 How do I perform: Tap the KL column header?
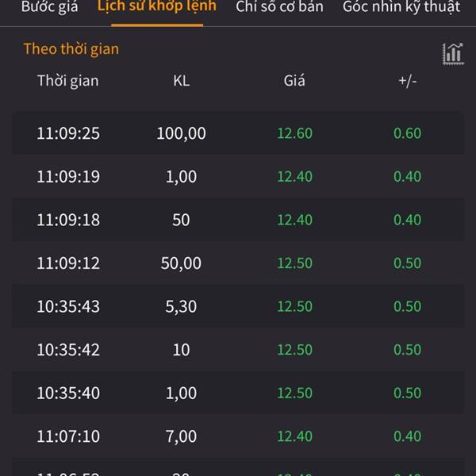(x=182, y=81)
